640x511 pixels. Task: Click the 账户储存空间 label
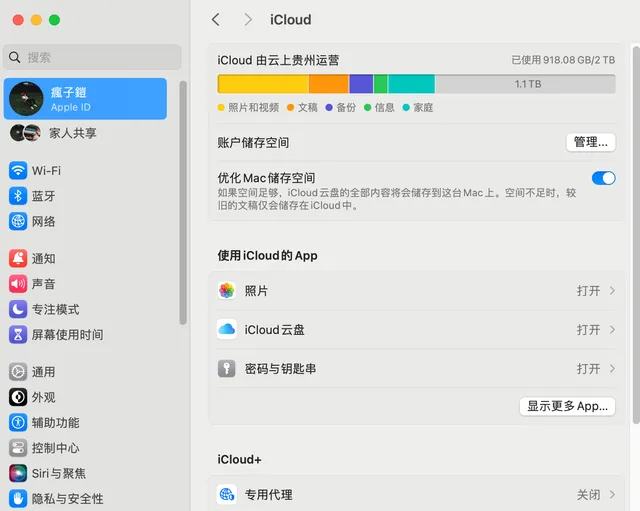coord(253,142)
